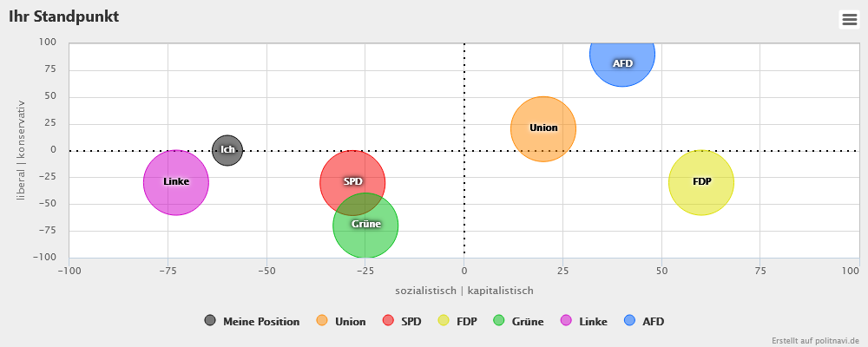Click the blue AFD legend color circle
Screen dimensions: 868x347
click(x=632, y=321)
